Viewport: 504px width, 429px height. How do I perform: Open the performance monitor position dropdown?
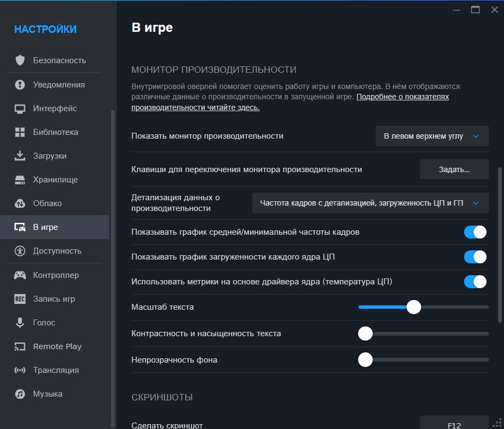click(x=432, y=137)
